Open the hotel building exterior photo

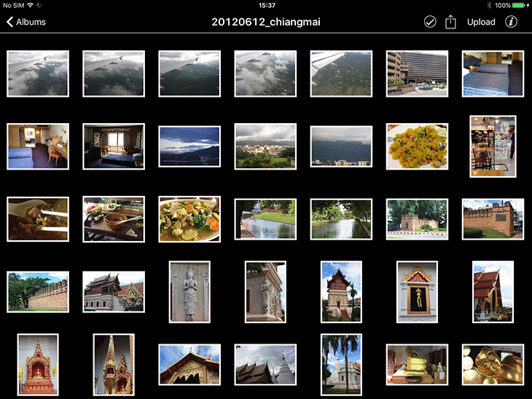(x=417, y=74)
